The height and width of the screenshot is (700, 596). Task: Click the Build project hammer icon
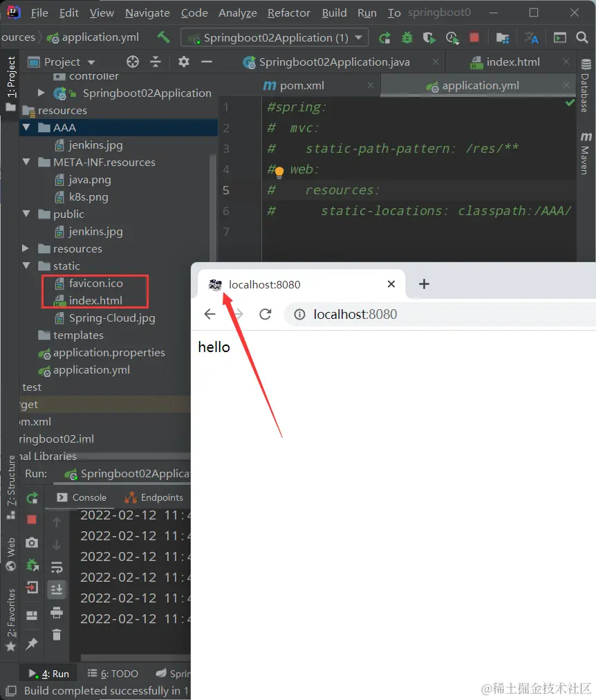point(163,37)
